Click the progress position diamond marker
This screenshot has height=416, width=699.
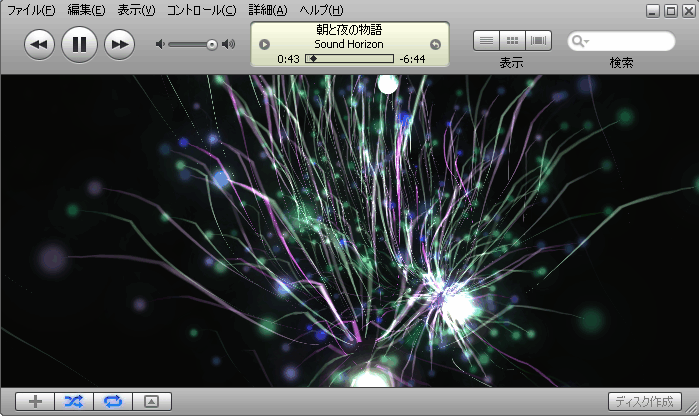[313, 58]
